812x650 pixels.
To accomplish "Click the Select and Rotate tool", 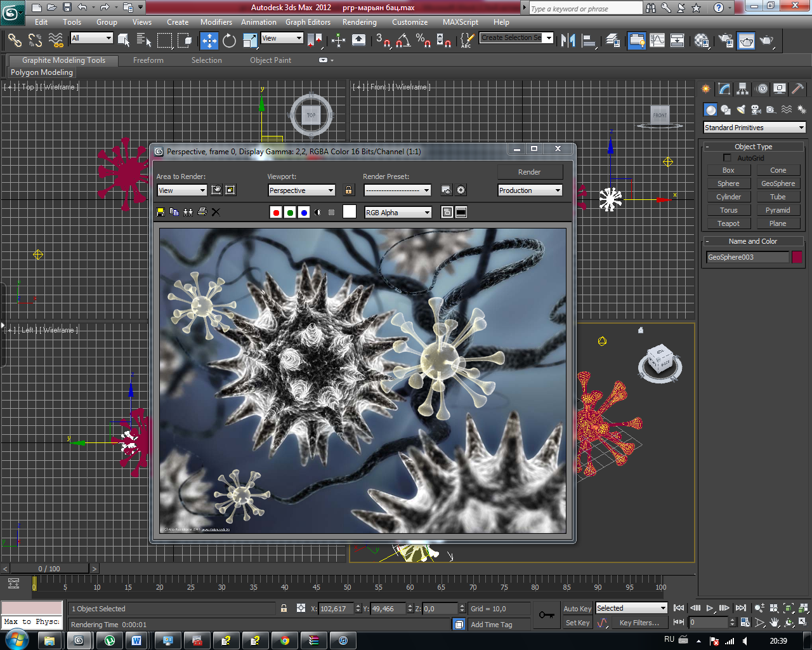I will tap(229, 41).
